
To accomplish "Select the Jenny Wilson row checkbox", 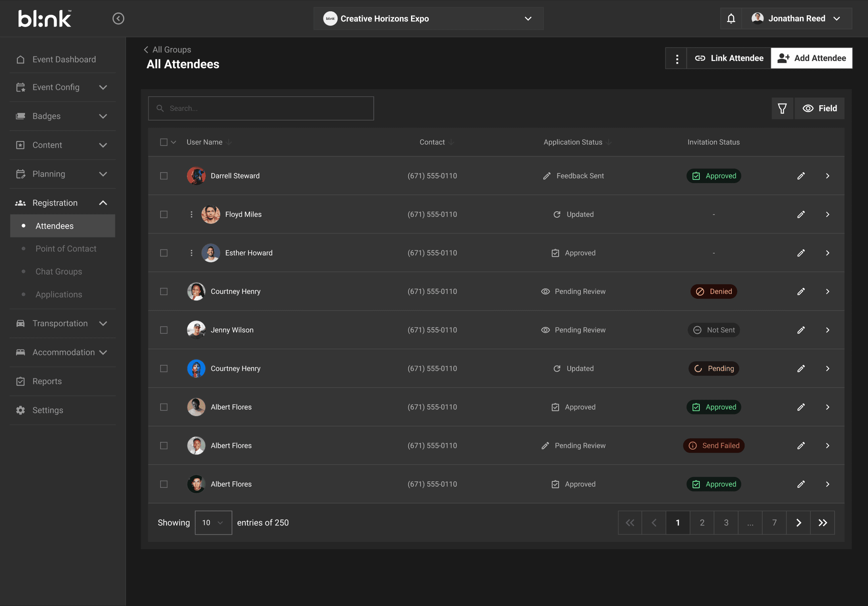I will coord(164,330).
